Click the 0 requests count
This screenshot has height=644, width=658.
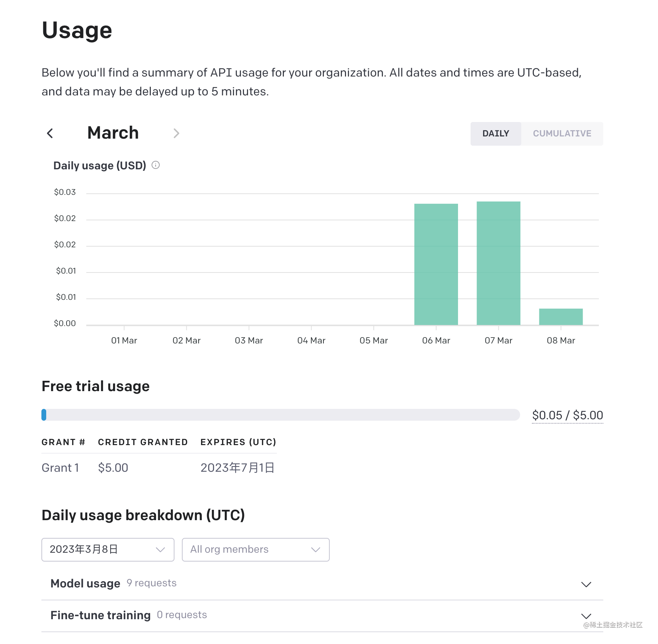click(x=182, y=615)
